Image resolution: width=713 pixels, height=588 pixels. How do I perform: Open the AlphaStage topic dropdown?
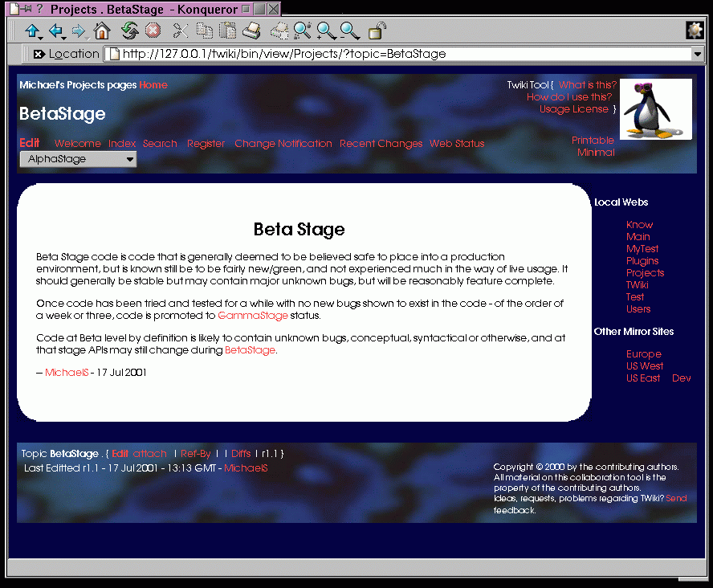pos(78,159)
